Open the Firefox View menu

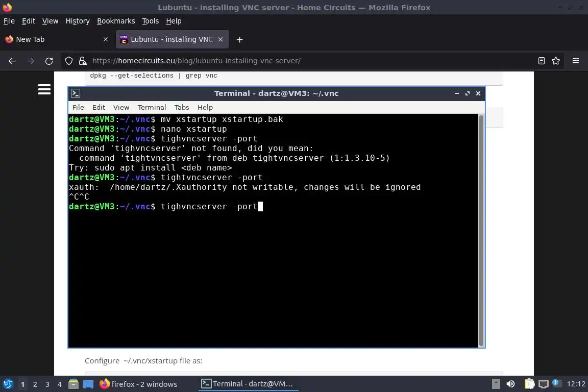pyautogui.click(x=50, y=21)
